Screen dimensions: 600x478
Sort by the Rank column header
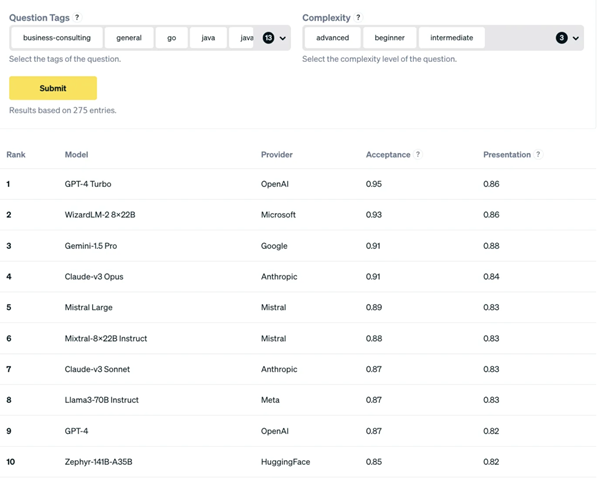(16, 155)
